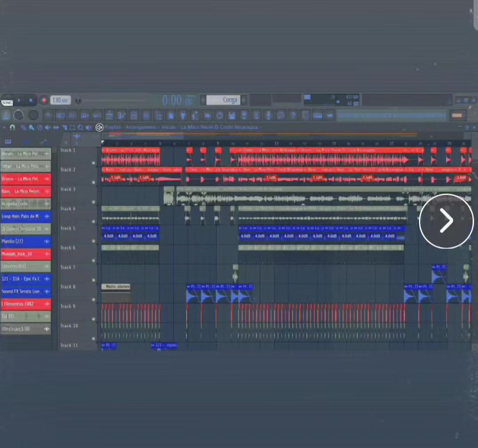Open the mixer from the toolbar
The image size is (478, 448).
[146, 116]
